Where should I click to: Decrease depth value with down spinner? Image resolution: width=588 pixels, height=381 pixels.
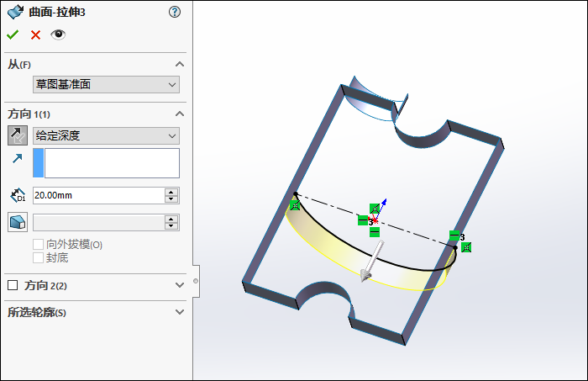171,199
